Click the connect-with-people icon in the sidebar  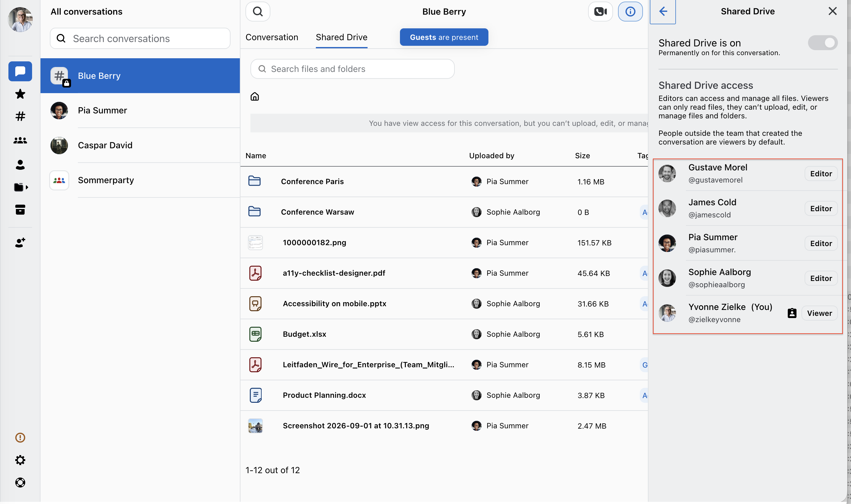pos(20,242)
